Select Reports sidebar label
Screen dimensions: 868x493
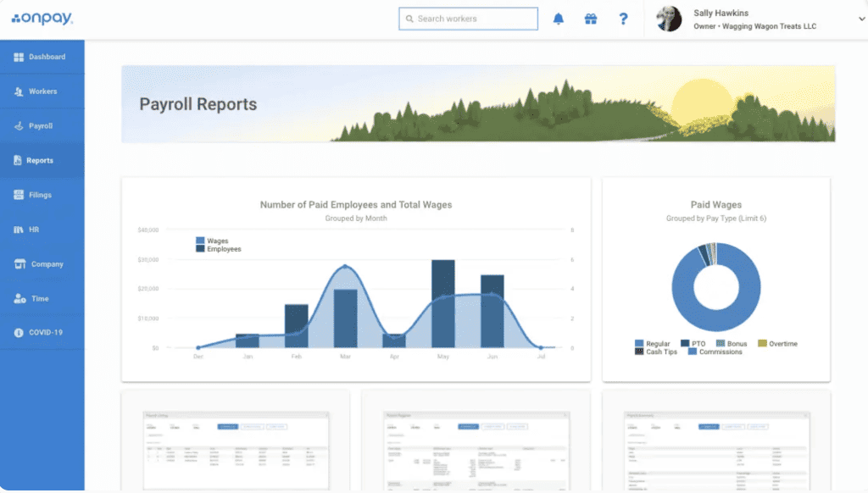[40, 160]
